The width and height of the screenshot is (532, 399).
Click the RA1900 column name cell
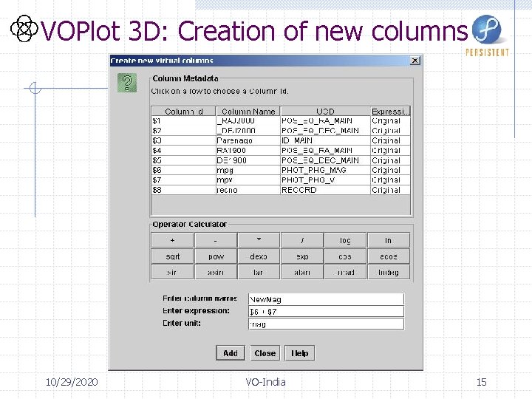(x=248, y=150)
